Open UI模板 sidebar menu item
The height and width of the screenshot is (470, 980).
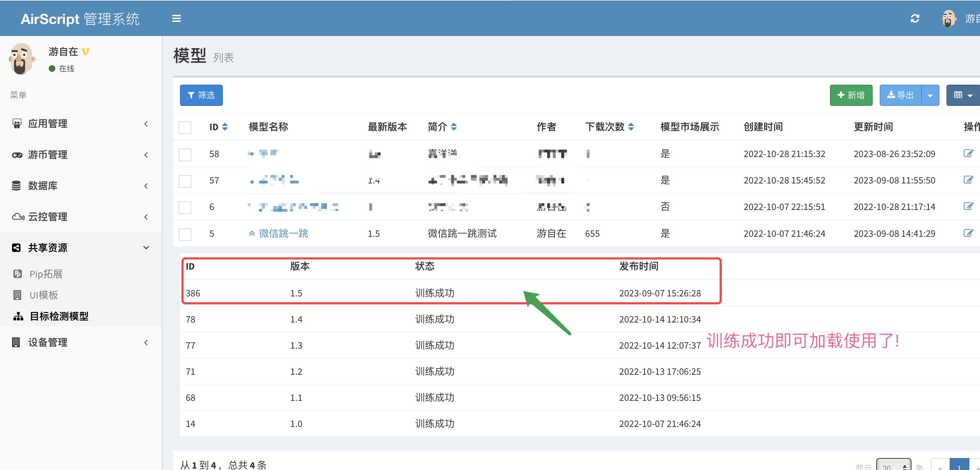pos(43,295)
